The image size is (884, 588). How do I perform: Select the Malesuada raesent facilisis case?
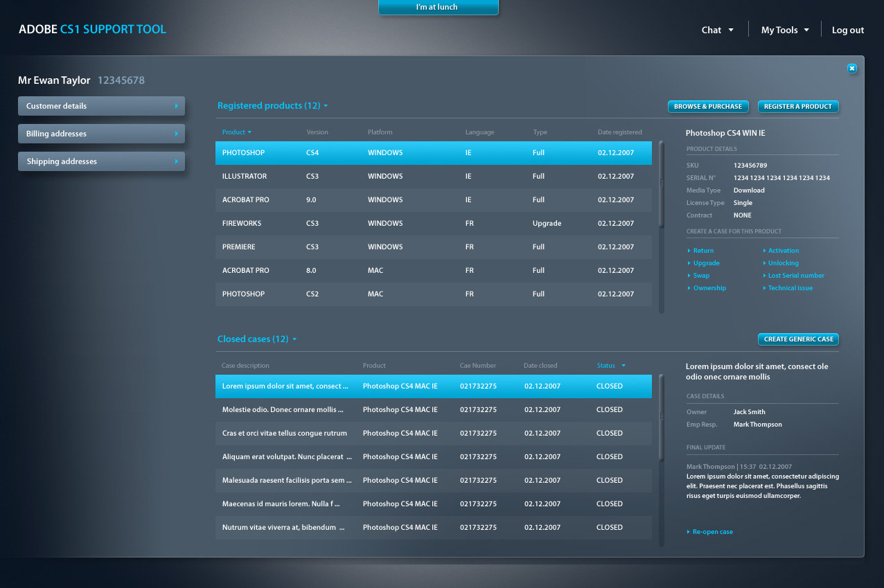point(434,480)
